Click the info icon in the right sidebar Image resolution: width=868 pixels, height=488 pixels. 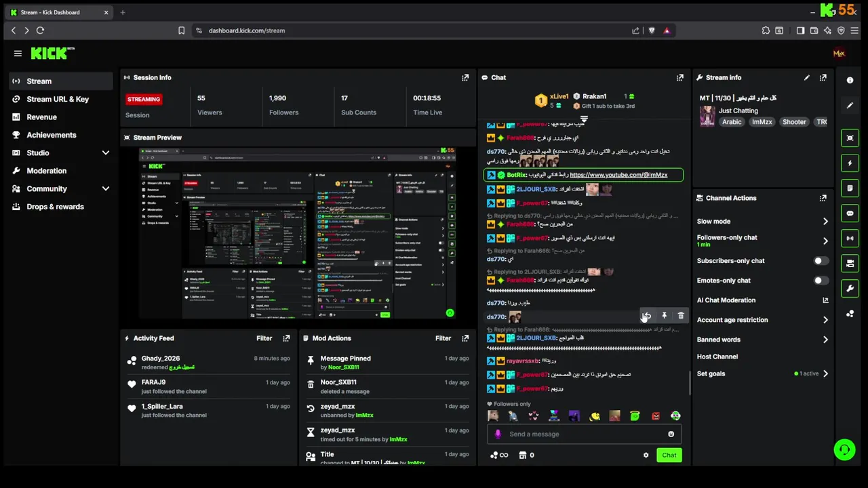850,80
